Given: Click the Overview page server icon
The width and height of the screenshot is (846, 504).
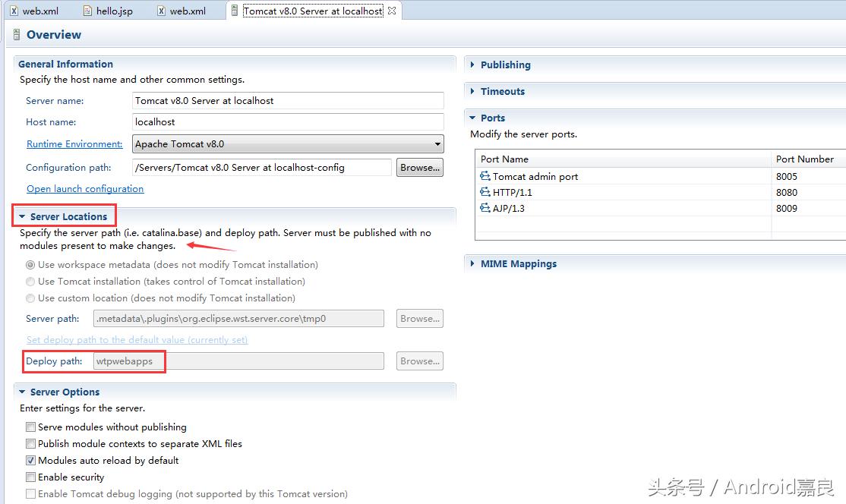Looking at the screenshot, I should click(x=17, y=35).
